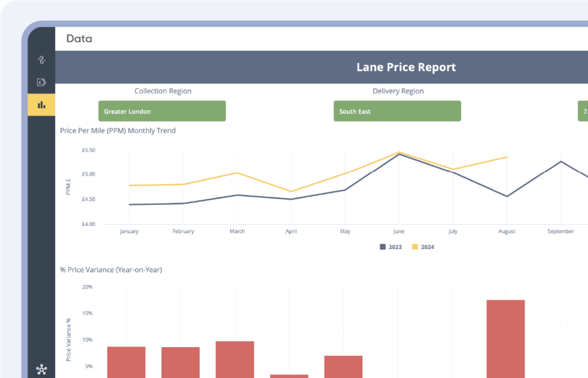
Task: Click the £5.50 y-axis value
Action: pos(88,150)
